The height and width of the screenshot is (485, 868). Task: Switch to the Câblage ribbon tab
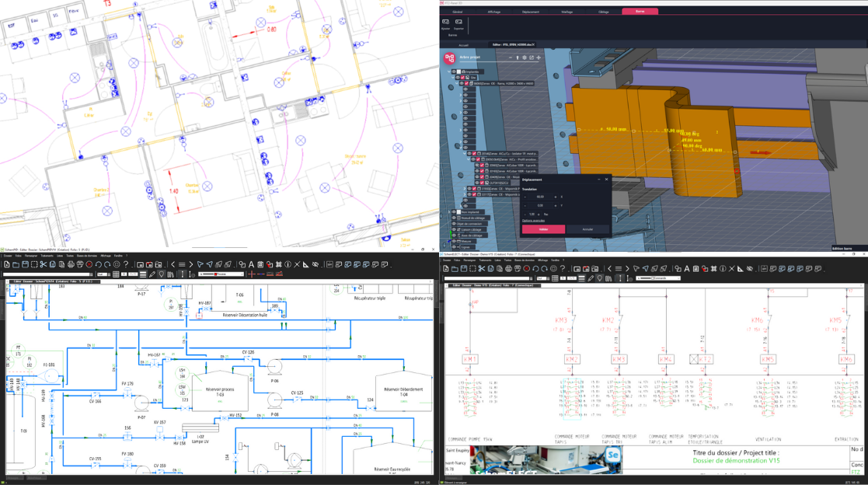click(603, 12)
